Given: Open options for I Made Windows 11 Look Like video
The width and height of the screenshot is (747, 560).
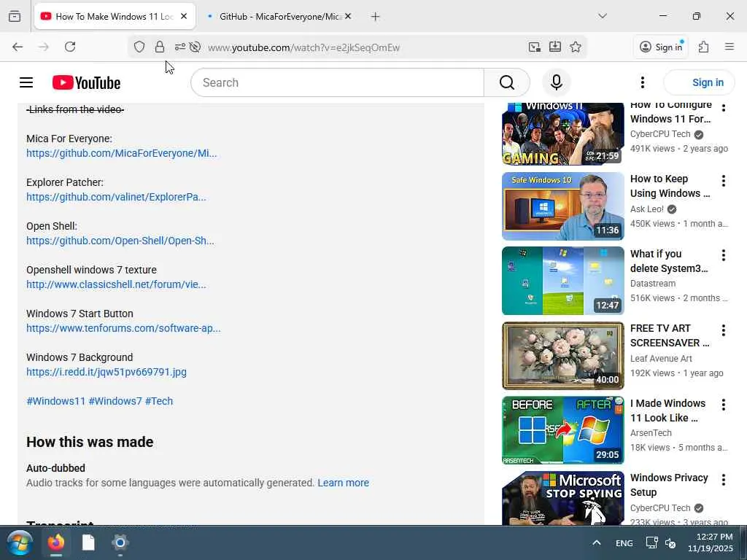Looking at the screenshot, I should click(x=724, y=405).
